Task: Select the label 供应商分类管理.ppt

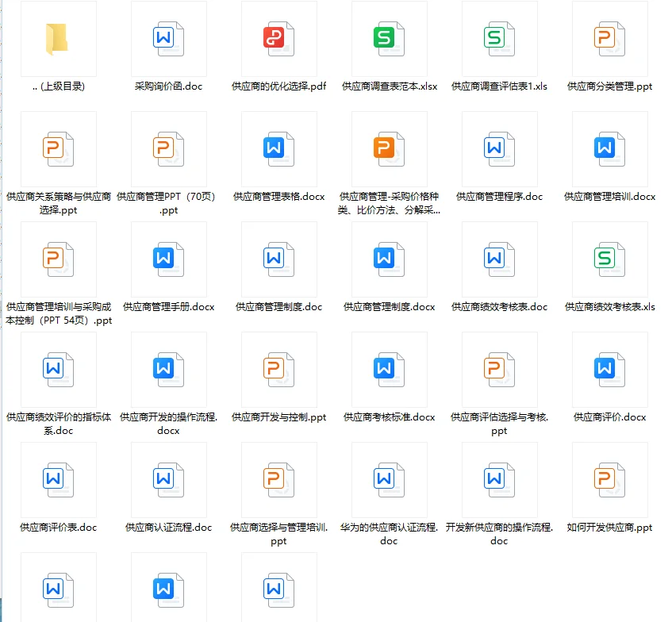Action: click(x=610, y=86)
